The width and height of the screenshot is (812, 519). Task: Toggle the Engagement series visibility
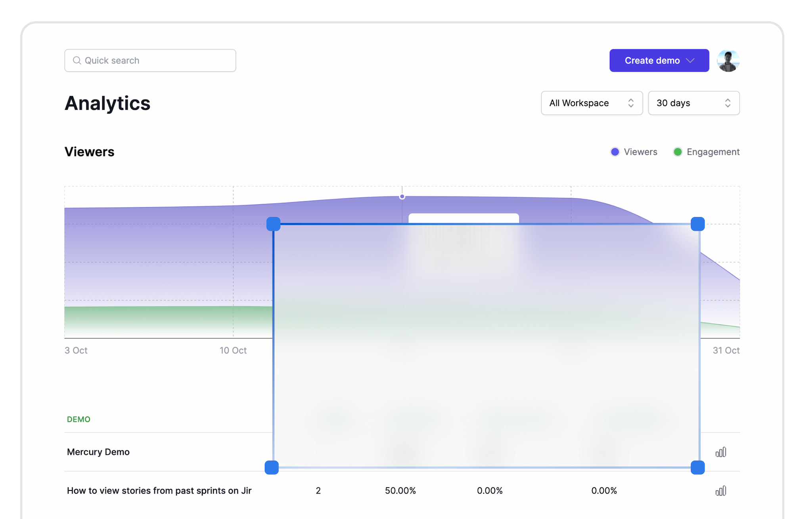706,152
